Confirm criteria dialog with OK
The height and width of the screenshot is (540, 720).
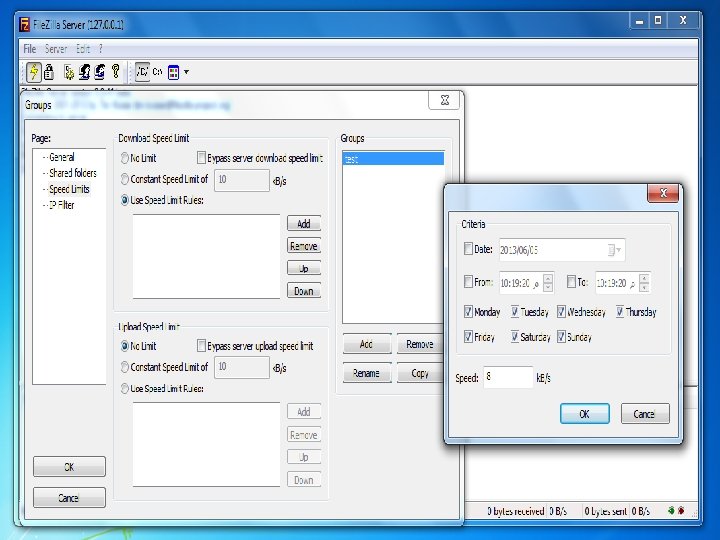(585, 414)
